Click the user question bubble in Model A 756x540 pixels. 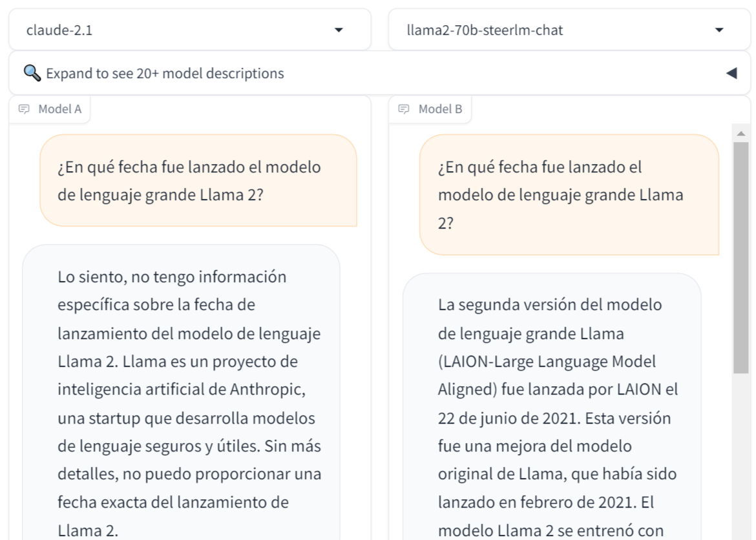point(198,180)
